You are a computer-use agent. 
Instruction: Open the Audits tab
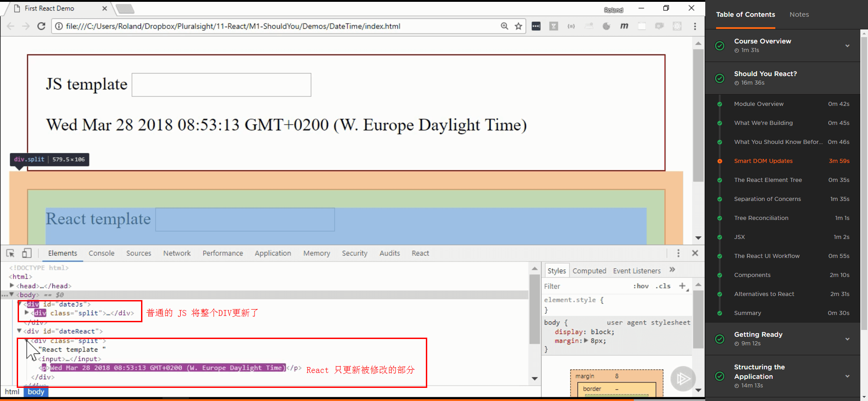pos(390,253)
